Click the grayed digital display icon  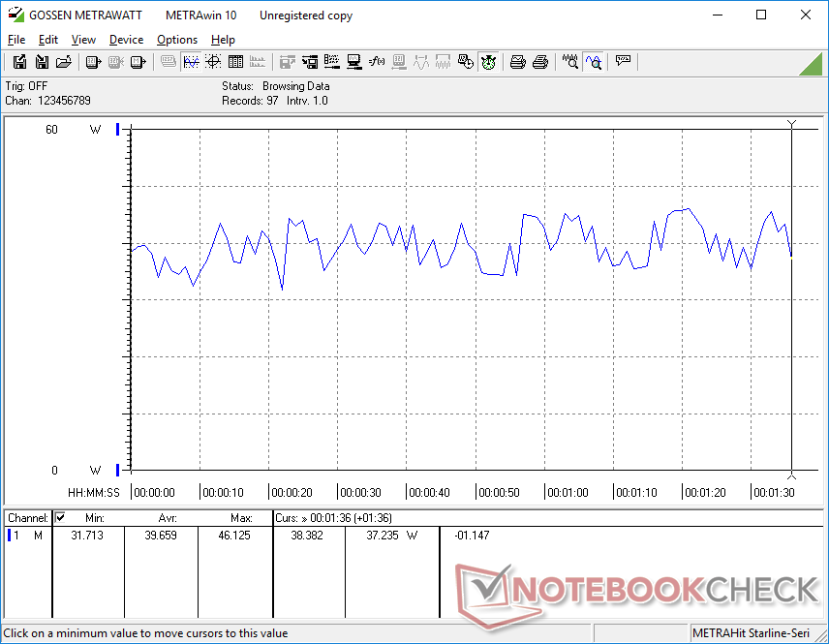tap(169, 62)
